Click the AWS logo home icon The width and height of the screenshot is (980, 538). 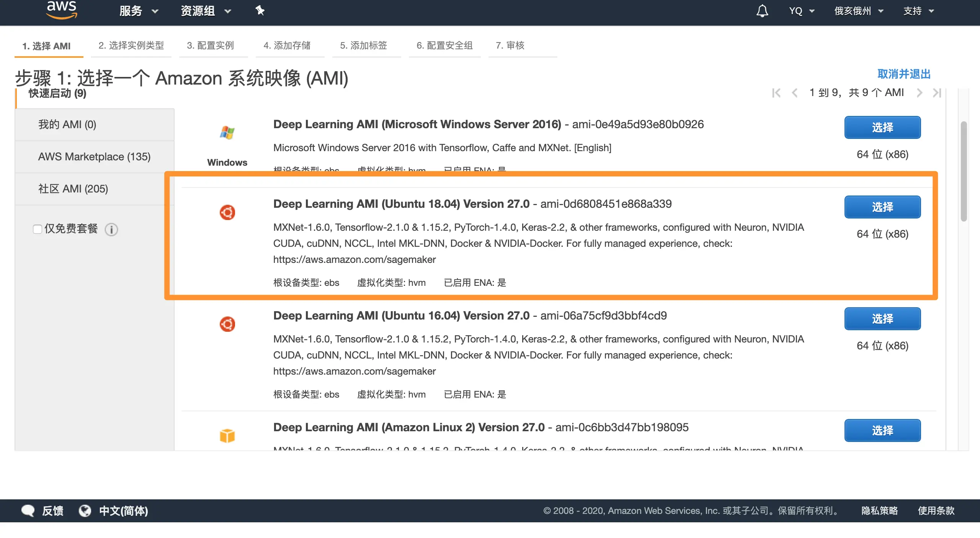(x=61, y=10)
